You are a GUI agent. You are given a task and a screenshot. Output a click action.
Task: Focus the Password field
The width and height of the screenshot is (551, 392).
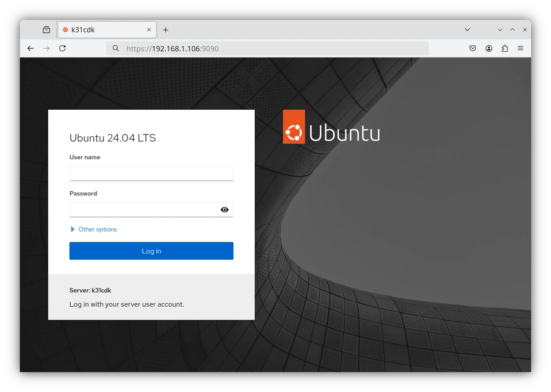tap(143, 210)
